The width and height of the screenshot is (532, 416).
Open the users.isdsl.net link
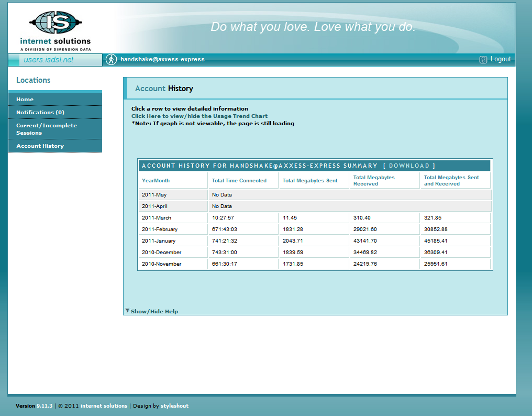click(x=49, y=60)
